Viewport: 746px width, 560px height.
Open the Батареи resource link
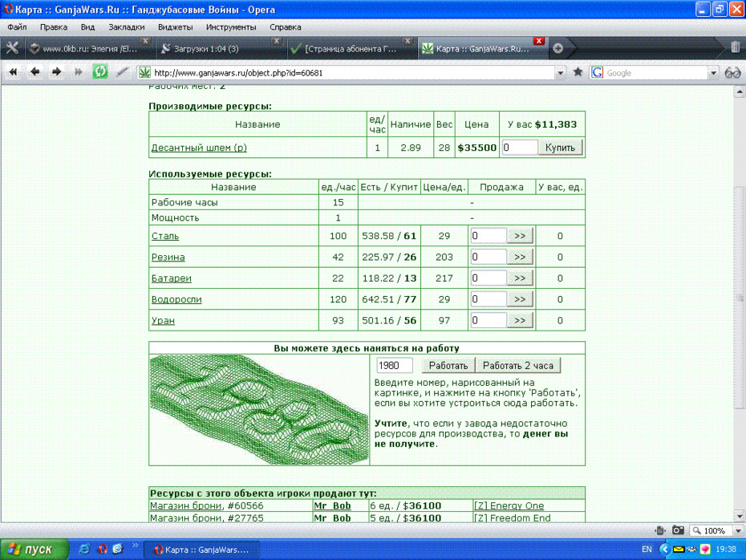point(172,278)
